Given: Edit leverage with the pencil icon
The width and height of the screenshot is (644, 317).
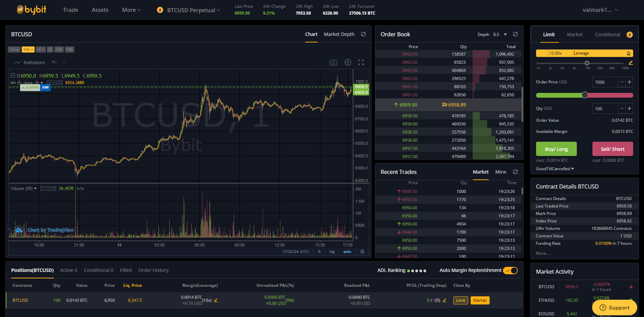Looking at the screenshot, I should click(631, 63).
